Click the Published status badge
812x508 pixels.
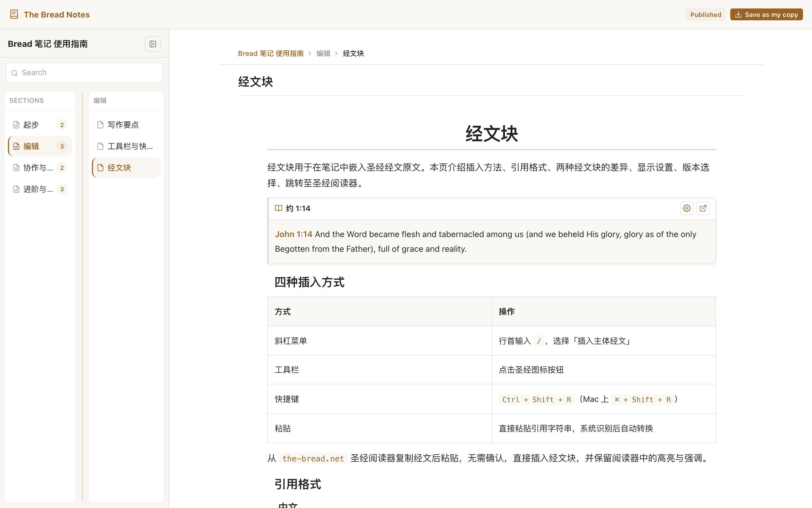[705, 14]
